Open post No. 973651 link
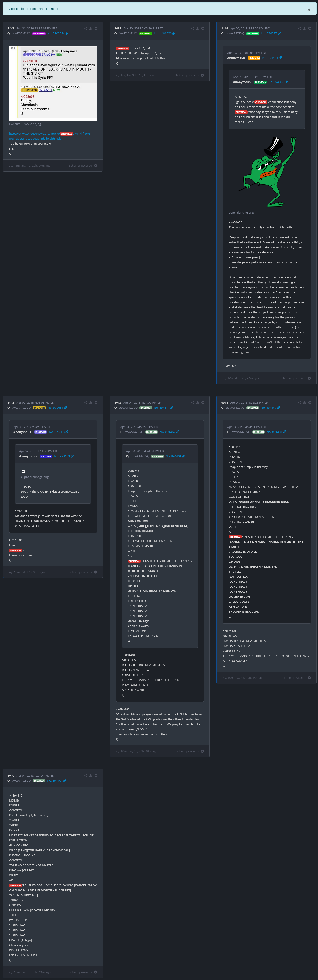The image size is (318, 980). tap(56, 408)
